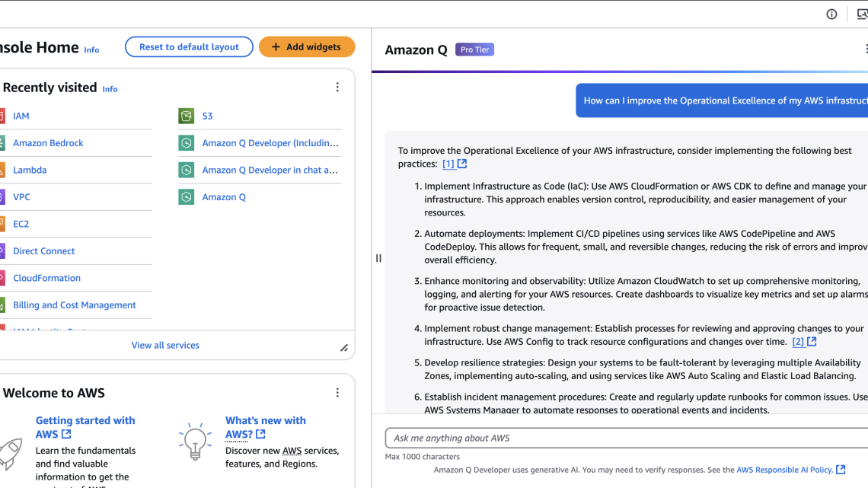Image resolution: width=868 pixels, height=488 pixels.
Task: Open AWS Responsible AI Policy link
Action: pos(784,470)
